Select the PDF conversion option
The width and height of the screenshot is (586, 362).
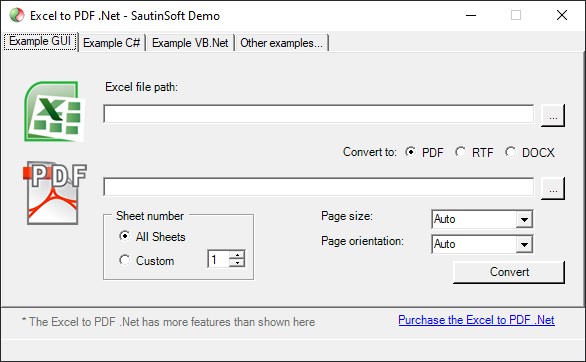pyautogui.click(x=425, y=152)
